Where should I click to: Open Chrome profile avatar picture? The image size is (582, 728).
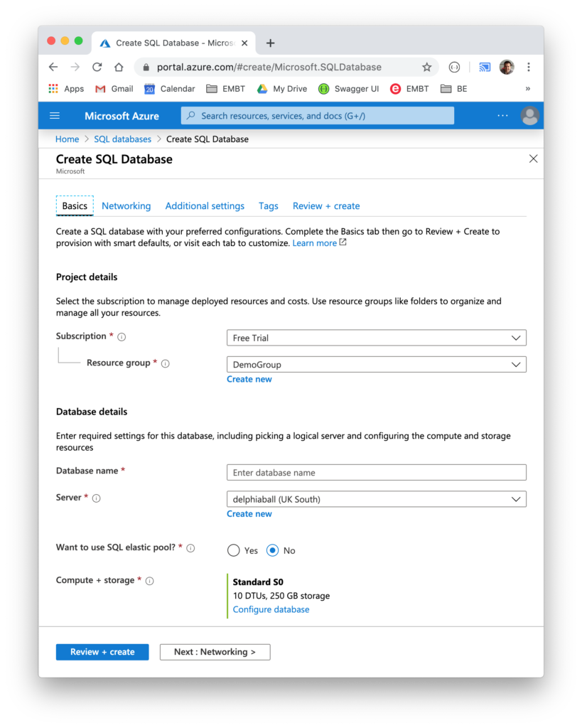coord(507,67)
